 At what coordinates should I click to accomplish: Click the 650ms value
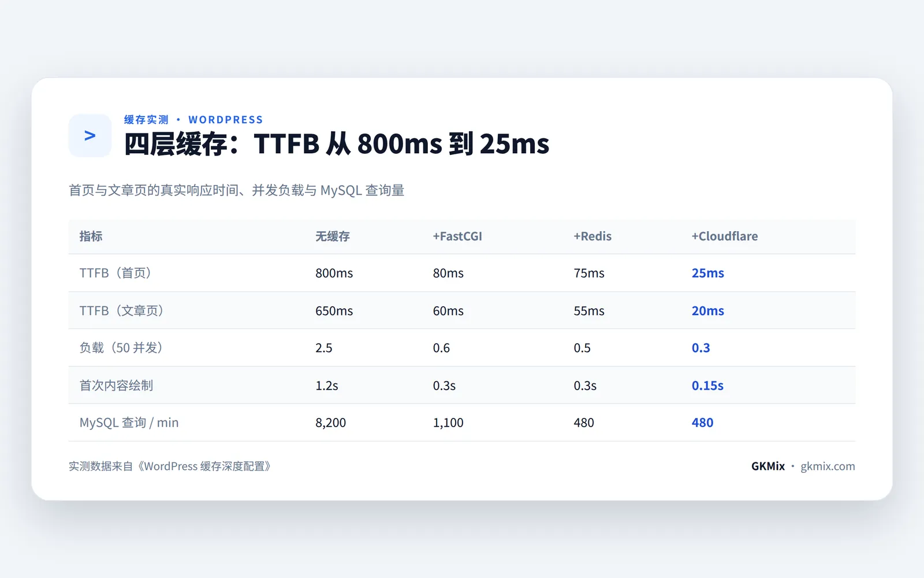coord(334,310)
